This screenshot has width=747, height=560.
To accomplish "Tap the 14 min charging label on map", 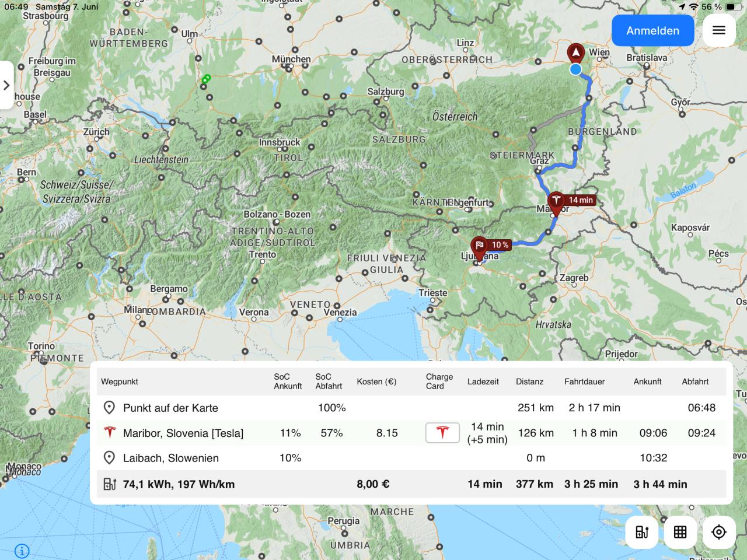I will (581, 200).
